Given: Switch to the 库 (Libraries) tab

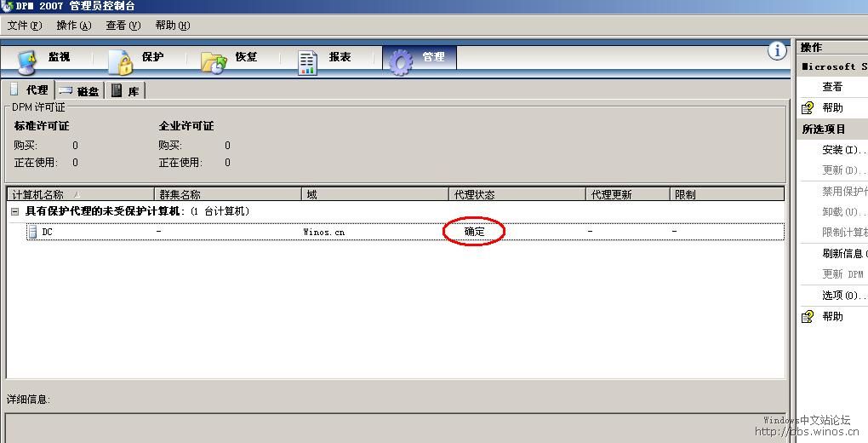Looking at the screenshot, I should [125, 91].
